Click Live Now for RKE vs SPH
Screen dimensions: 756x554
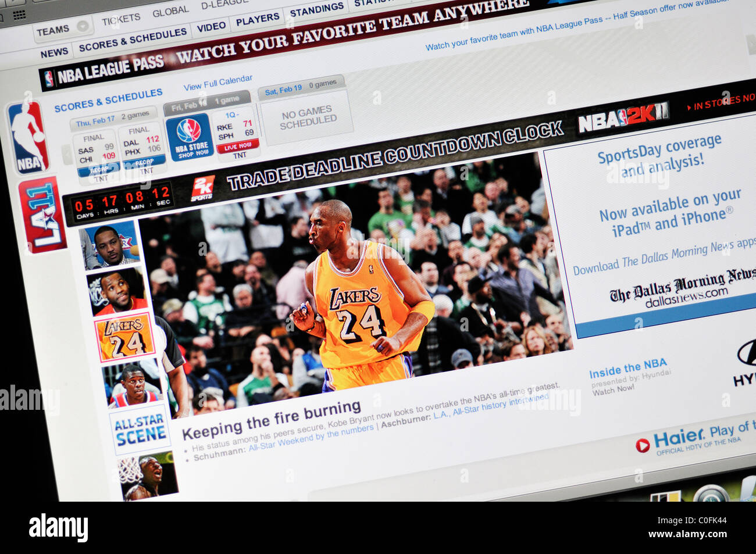tap(238, 146)
